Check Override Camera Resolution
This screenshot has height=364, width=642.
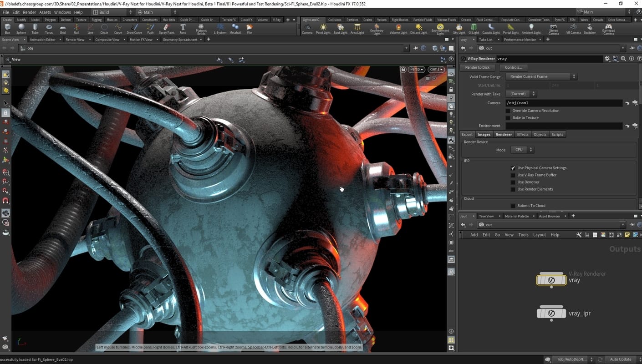(x=508, y=111)
